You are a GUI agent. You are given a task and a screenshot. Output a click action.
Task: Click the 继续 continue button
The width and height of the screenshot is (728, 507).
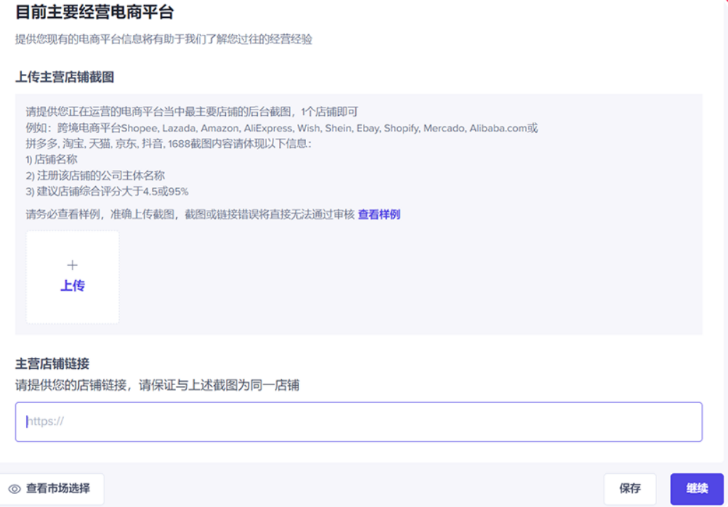(697, 488)
